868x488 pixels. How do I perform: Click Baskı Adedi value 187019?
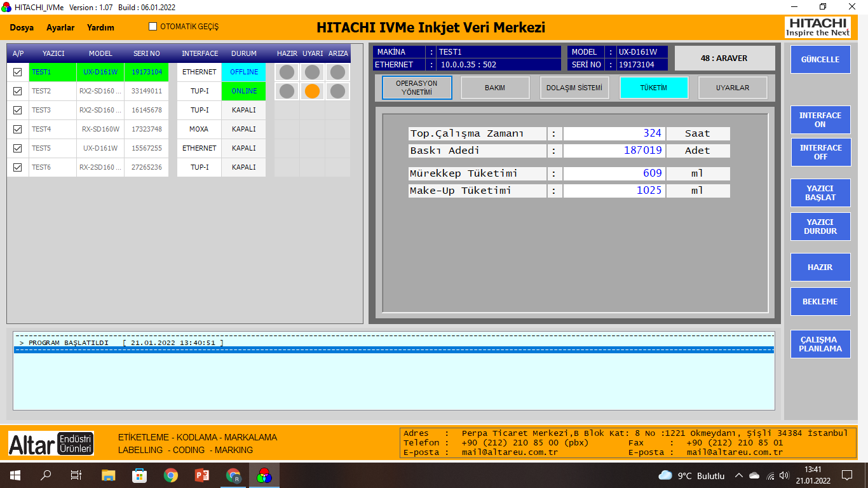click(x=614, y=151)
